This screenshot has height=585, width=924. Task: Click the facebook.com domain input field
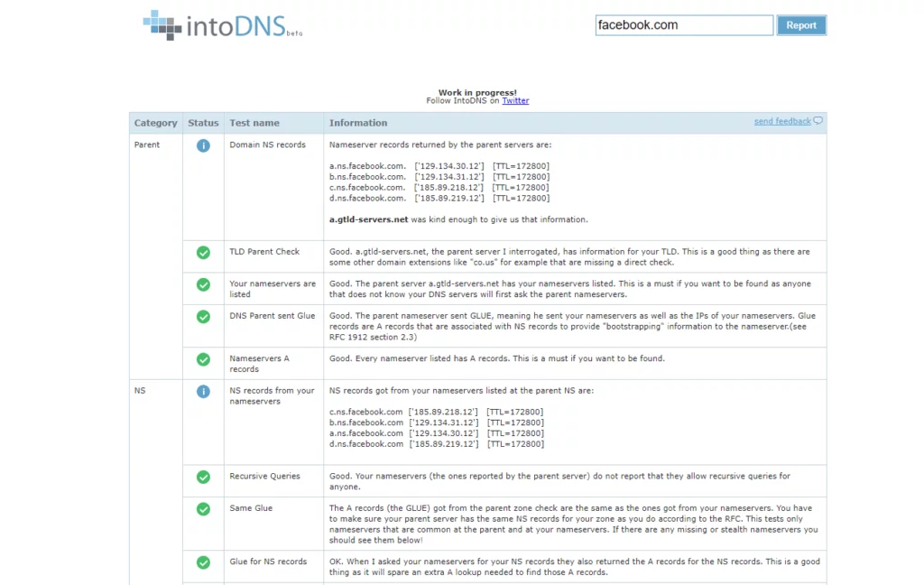click(683, 25)
